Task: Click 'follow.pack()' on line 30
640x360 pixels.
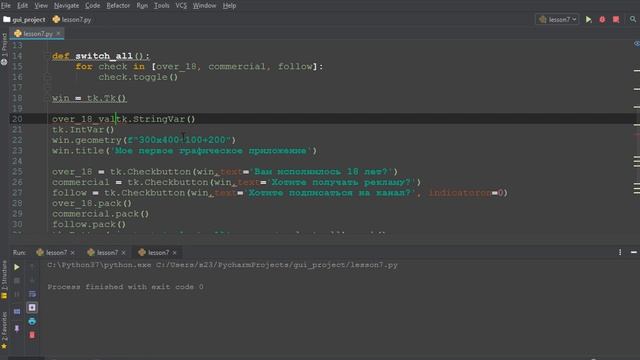Action: pyautogui.click(x=89, y=224)
